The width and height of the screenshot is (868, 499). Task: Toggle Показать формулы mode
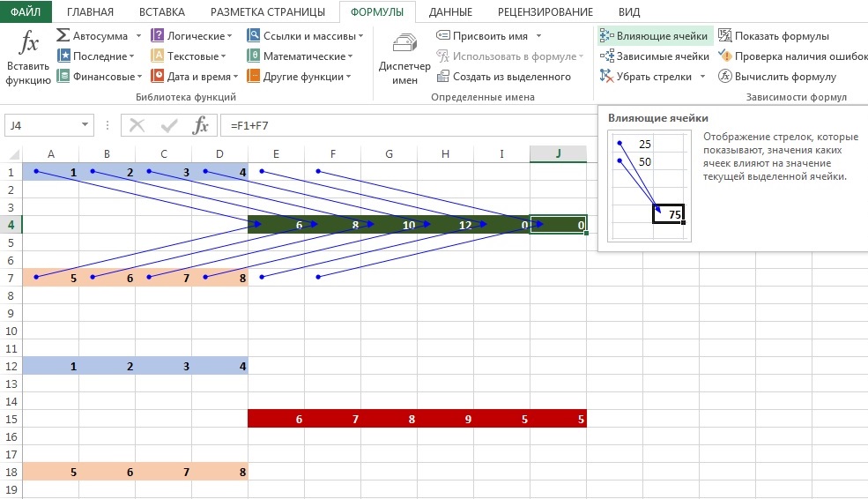click(x=773, y=36)
